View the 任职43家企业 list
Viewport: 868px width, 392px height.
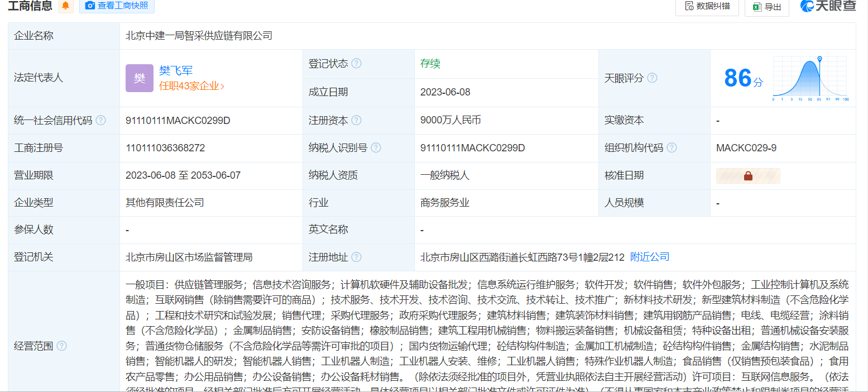coord(191,86)
